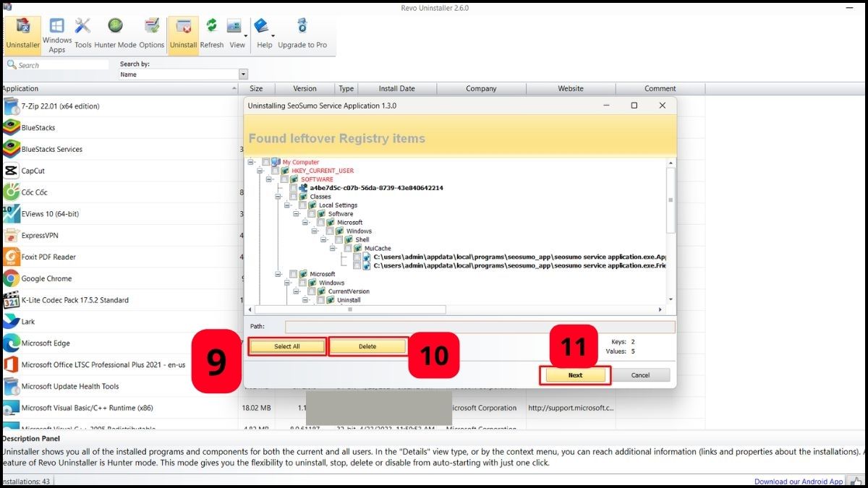Open the View button dropdown arrow
The height and width of the screenshot is (488, 868).
tap(246, 35)
